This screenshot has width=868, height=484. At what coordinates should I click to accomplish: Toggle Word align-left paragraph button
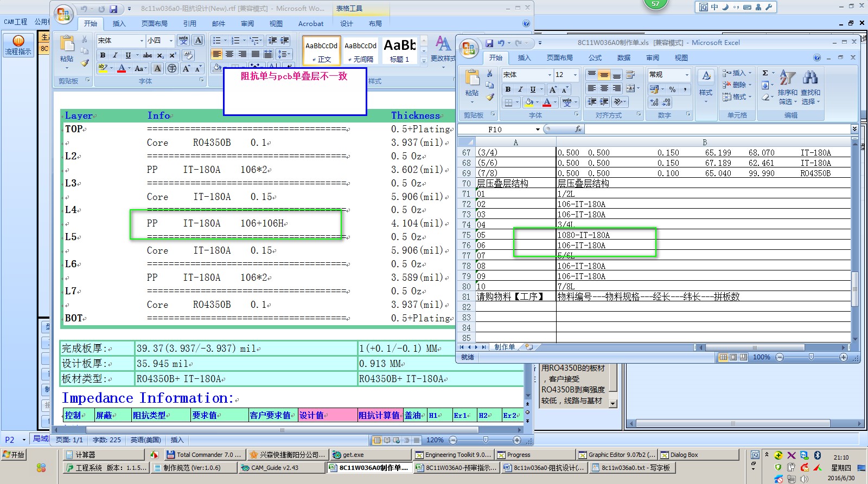click(x=216, y=54)
